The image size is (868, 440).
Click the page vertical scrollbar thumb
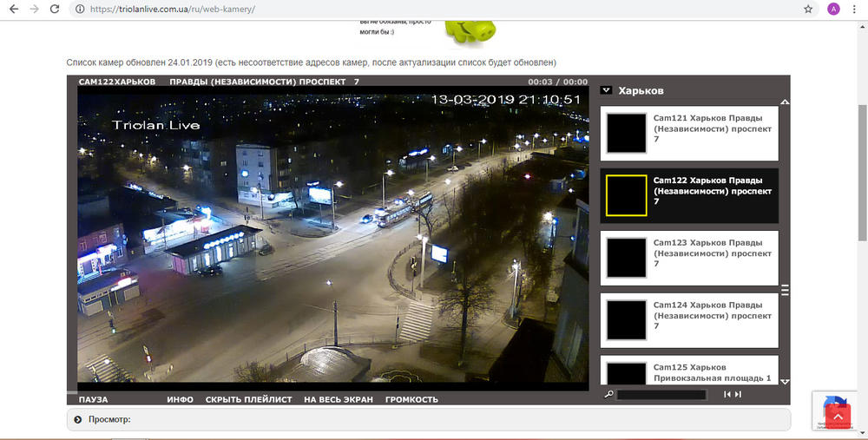(862, 172)
